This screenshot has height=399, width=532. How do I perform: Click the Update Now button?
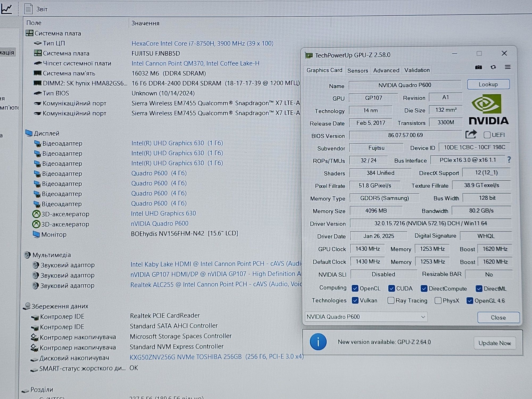494,343
